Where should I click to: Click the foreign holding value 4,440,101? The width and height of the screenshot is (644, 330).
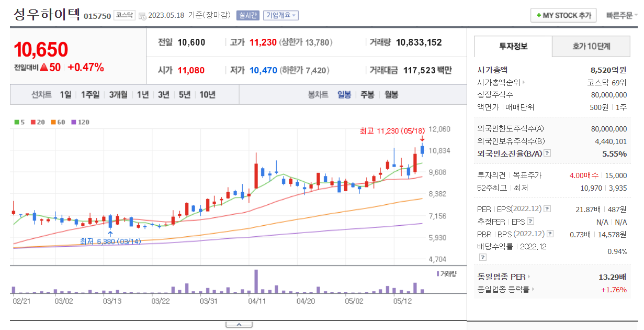pos(610,141)
